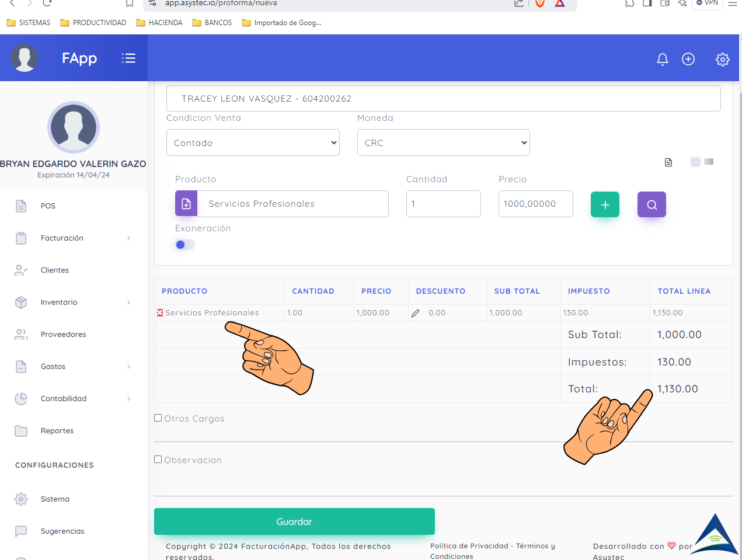
Task: Open the settings gear in header
Action: 722,59
